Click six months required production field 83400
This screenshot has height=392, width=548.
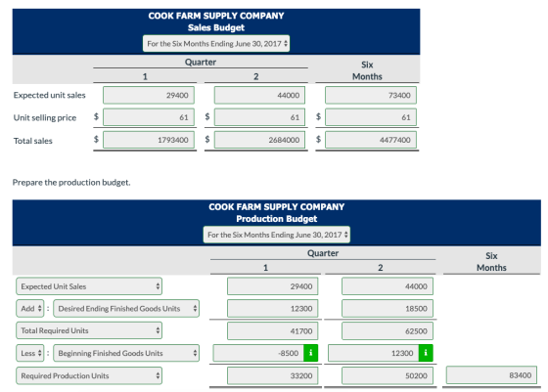tap(491, 375)
